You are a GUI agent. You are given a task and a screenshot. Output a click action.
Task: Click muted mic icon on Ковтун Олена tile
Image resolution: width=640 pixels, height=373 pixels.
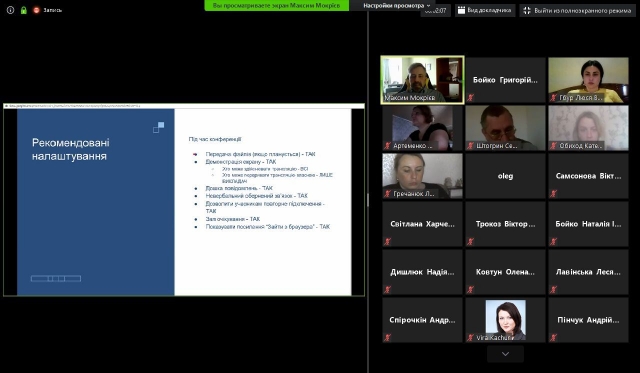point(471,289)
